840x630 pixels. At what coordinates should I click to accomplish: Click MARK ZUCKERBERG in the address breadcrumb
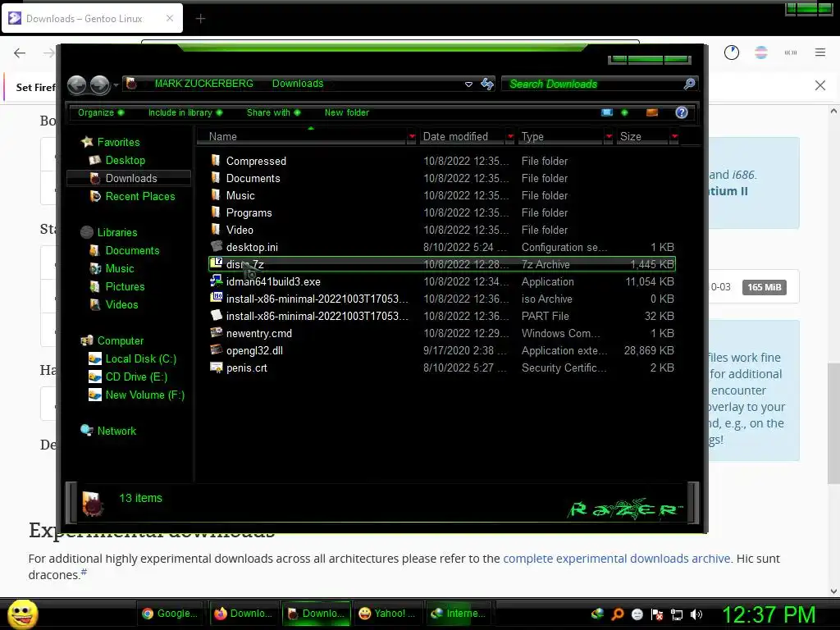204,84
